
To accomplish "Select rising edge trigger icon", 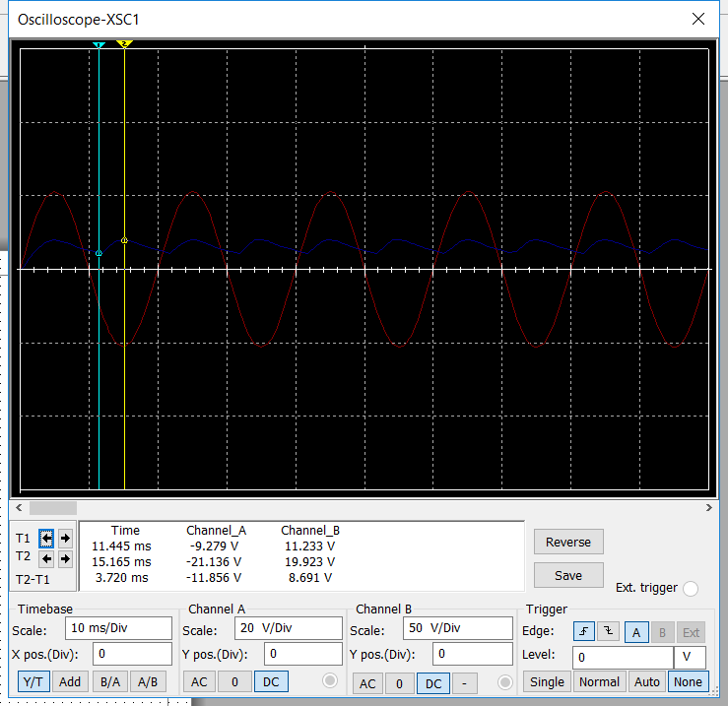I will (x=583, y=631).
